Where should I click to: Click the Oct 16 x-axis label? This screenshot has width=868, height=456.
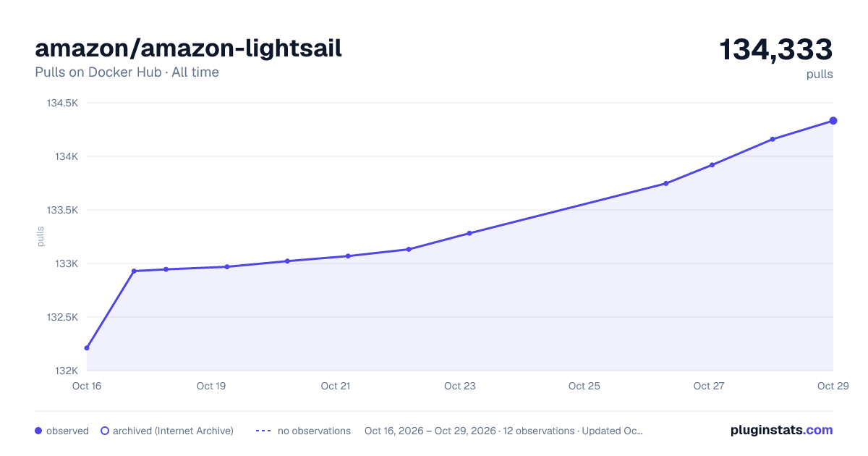click(87, 387)
